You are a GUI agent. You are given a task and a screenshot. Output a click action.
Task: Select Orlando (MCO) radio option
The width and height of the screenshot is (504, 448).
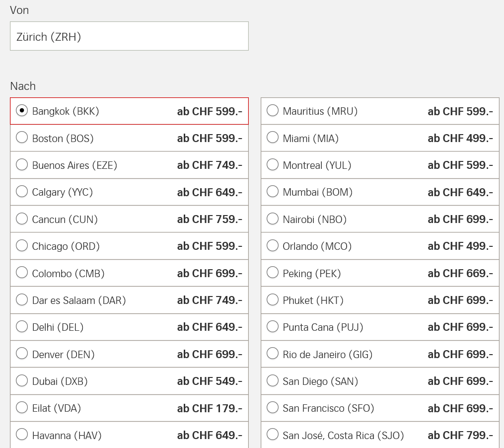point(273,246)
